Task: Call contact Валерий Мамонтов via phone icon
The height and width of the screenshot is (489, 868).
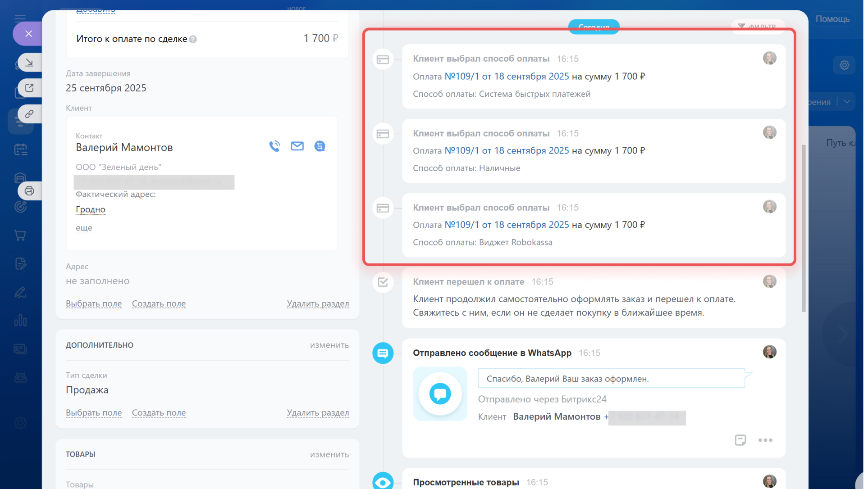Action: click(x=274, y=146)
